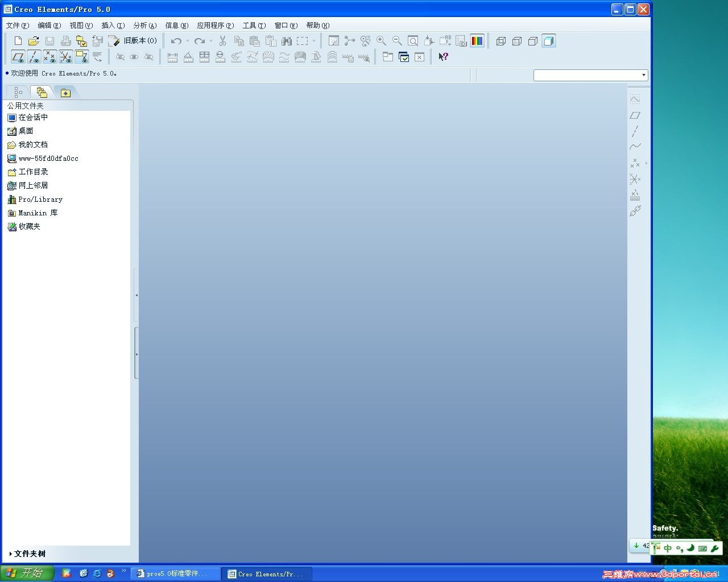This screenshot has width=728, height=582.
Task: Create a new file with the New icon
Action: point(18,41)
